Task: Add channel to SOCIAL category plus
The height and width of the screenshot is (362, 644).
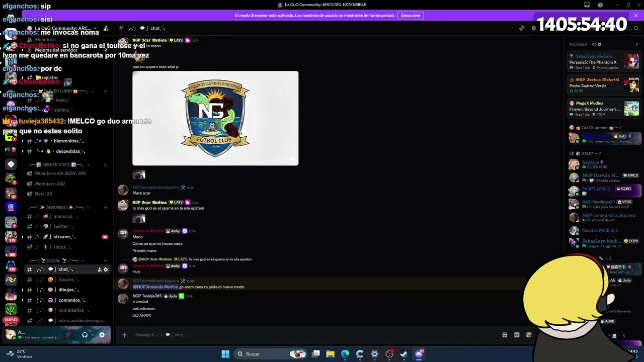Action: coord(106,260)
